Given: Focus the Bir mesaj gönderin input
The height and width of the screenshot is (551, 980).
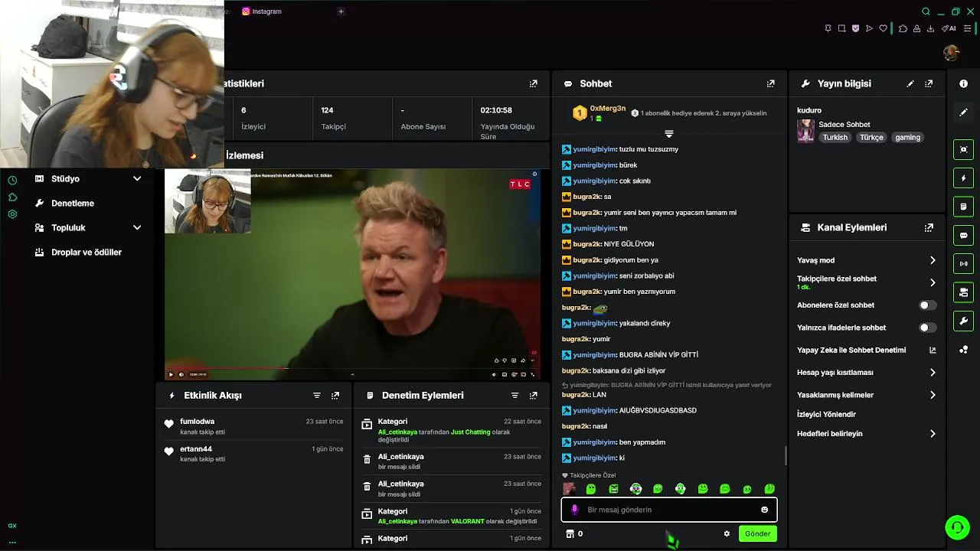Looking at the screenshot, I should point(668,510).
